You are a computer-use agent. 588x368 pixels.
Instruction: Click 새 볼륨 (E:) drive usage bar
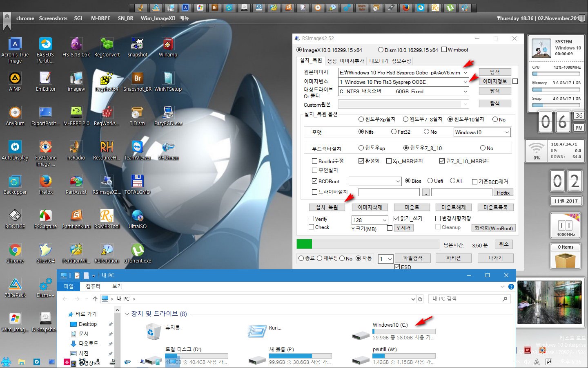pos(300,356)
